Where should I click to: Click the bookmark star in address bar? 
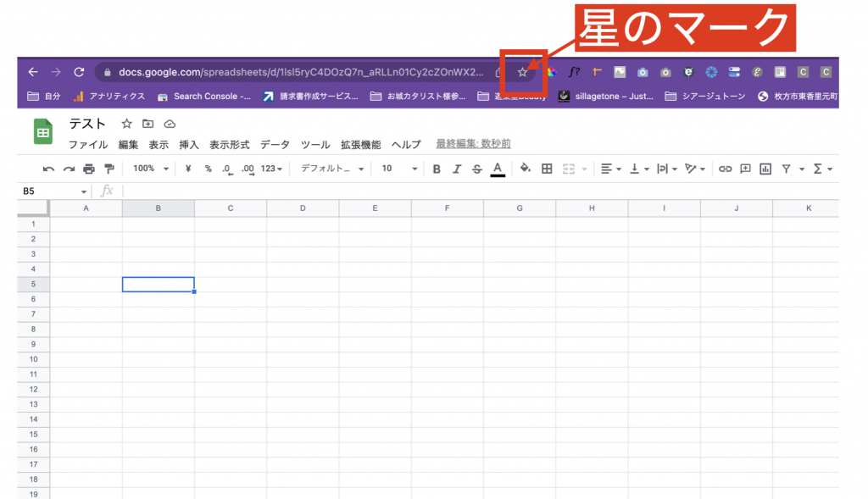tap(522, 72)
